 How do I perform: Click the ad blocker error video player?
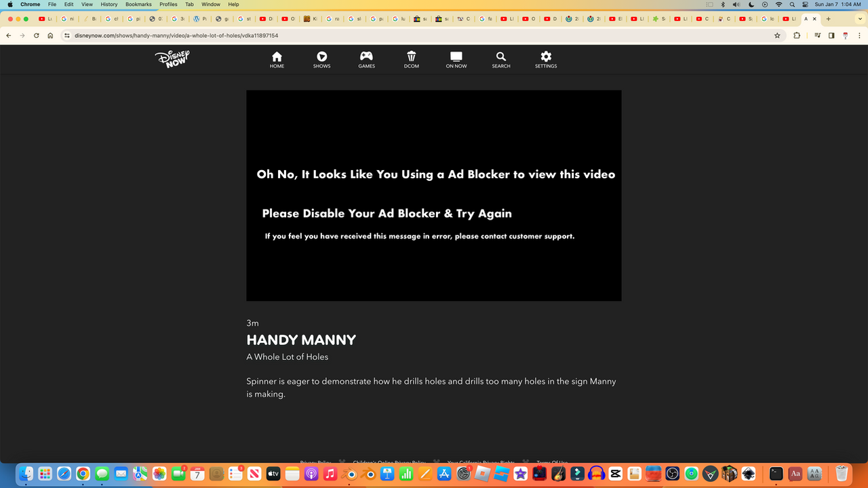coord(434,195)
